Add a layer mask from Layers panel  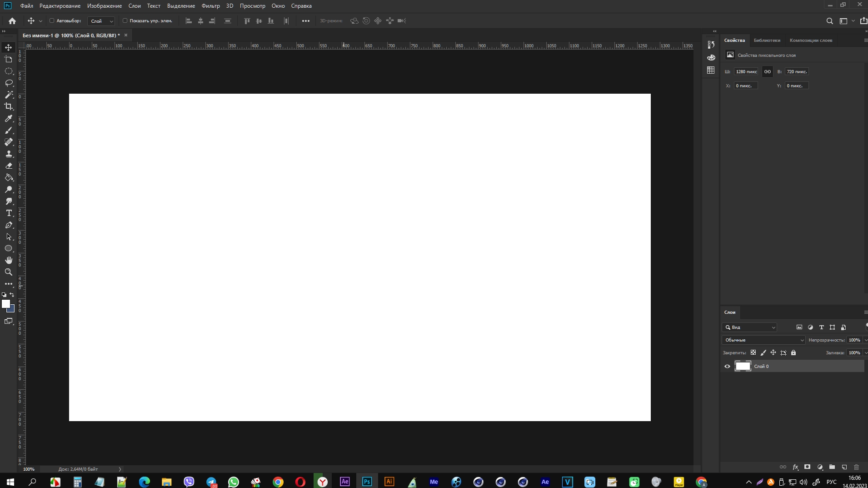(x=808, y=467)
